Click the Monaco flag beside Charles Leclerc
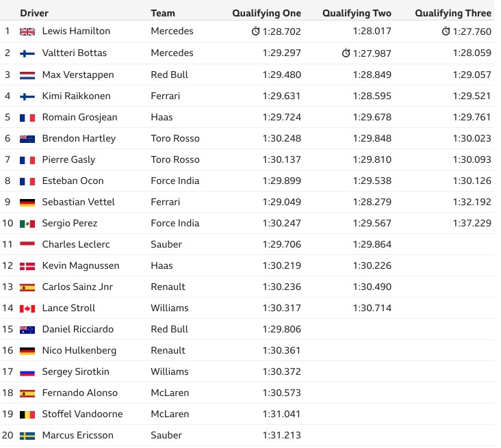The image size is (501, 448). (27, 245)
